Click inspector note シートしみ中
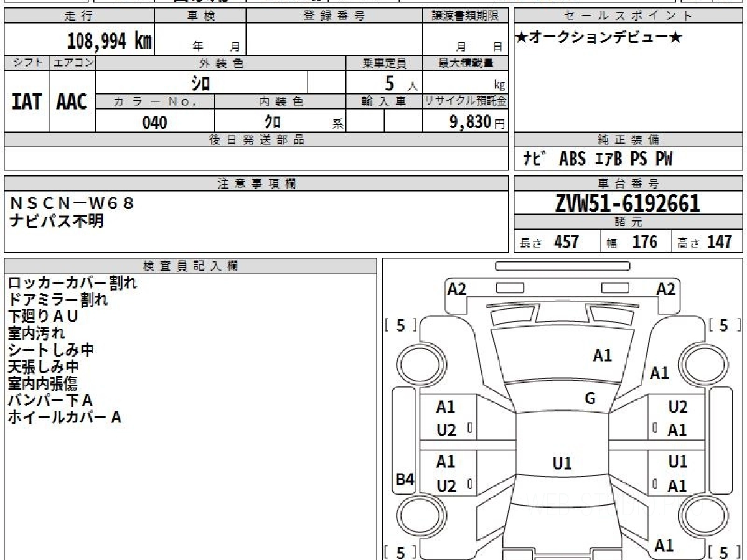Screen dimensions: 747x560 50,350
